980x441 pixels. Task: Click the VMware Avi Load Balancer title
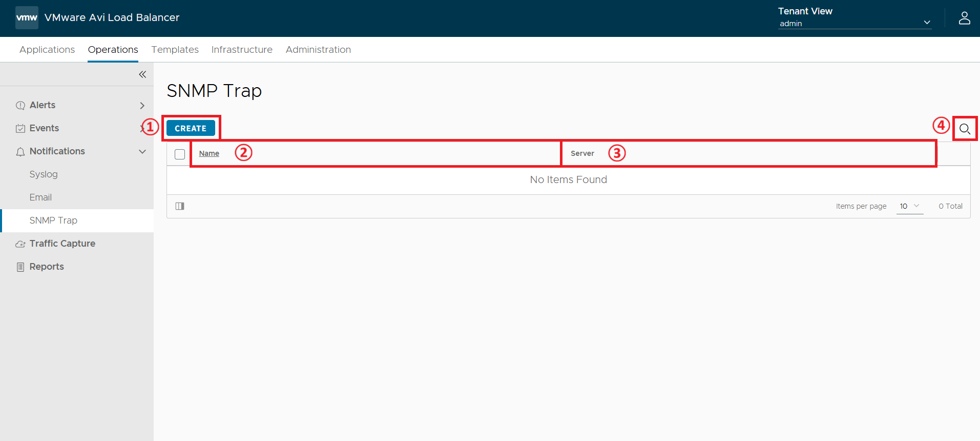(112, 17)
